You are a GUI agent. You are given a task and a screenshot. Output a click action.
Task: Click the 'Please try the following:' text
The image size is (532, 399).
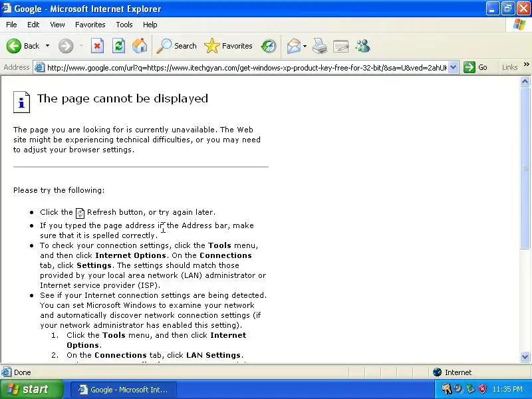[x=59, y=190]
